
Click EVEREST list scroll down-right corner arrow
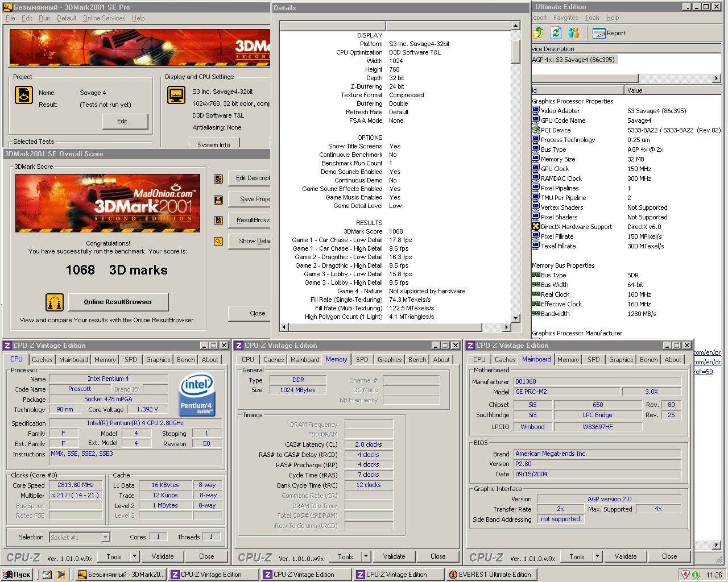717,545
